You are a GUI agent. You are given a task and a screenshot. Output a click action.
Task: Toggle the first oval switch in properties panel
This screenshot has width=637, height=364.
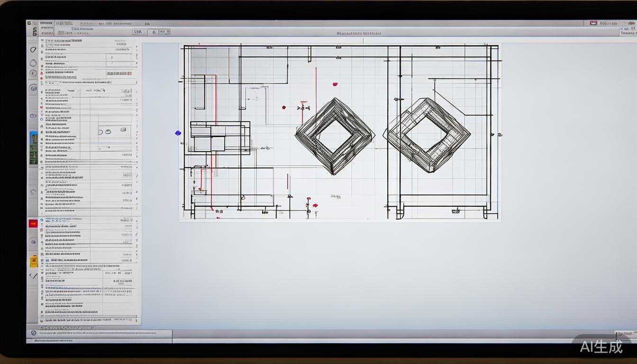[x=101, y=132]
